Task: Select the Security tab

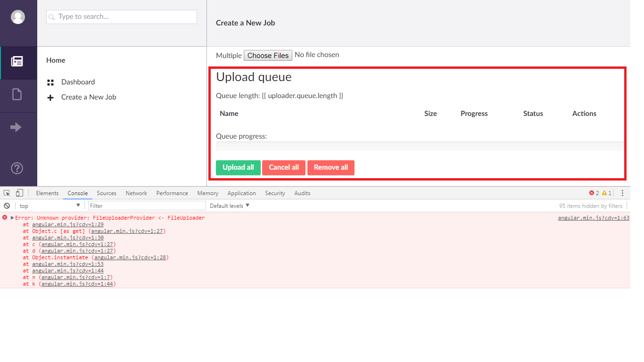Action: point(275,193)
